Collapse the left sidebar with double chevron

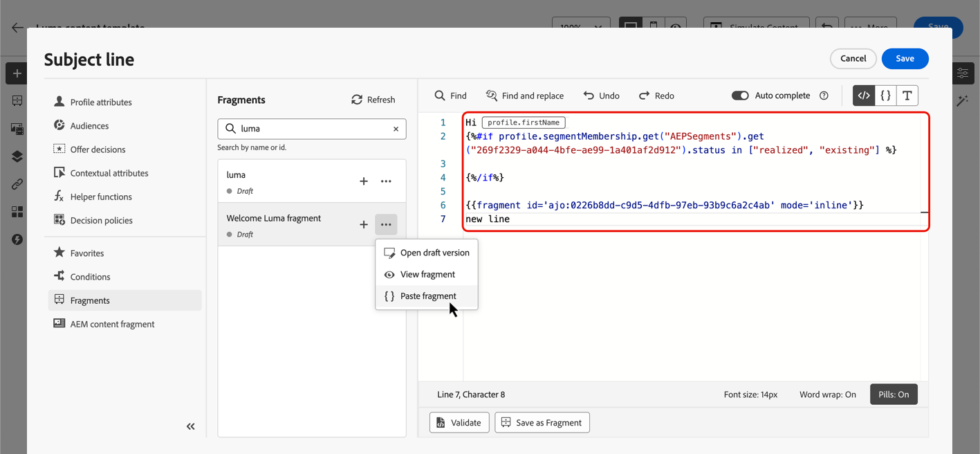(191, 426)
